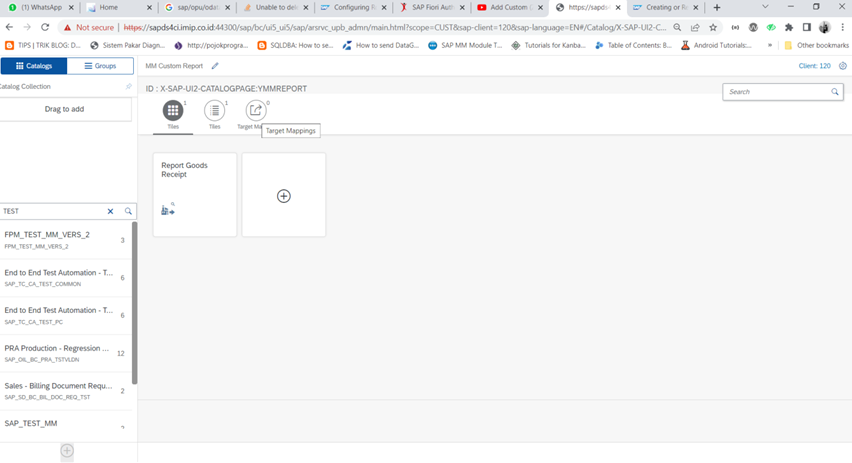Screen dimensions: 852x463
Task: Close the WhatsApp browser tab
Action: point(71,8)
